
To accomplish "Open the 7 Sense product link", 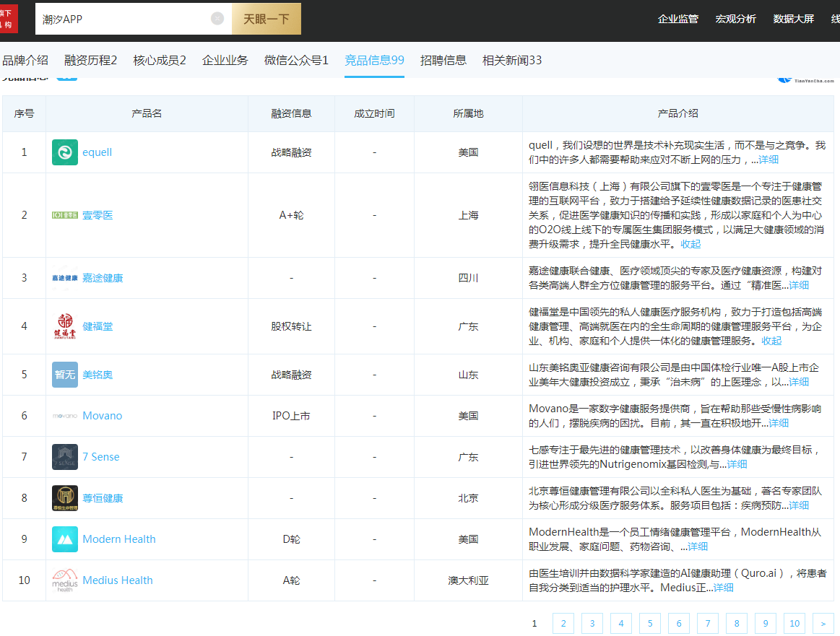I will 100,457.
